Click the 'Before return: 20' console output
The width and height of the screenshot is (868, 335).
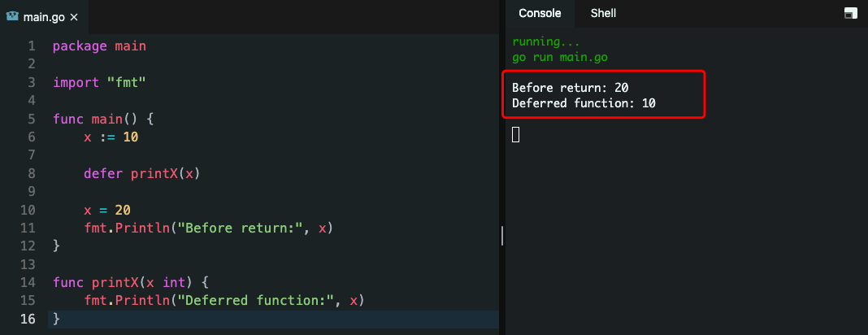[571, 88]
